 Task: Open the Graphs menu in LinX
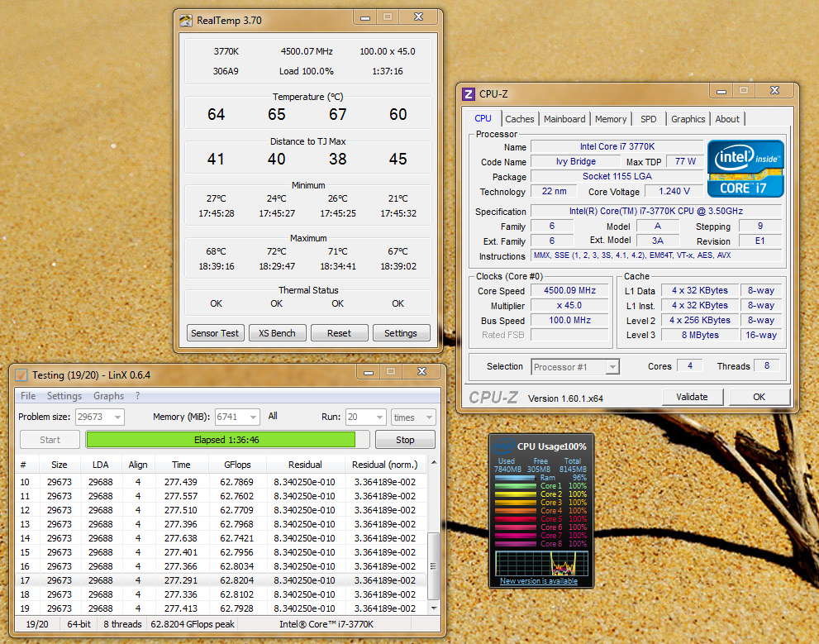[x=108, y=396]
